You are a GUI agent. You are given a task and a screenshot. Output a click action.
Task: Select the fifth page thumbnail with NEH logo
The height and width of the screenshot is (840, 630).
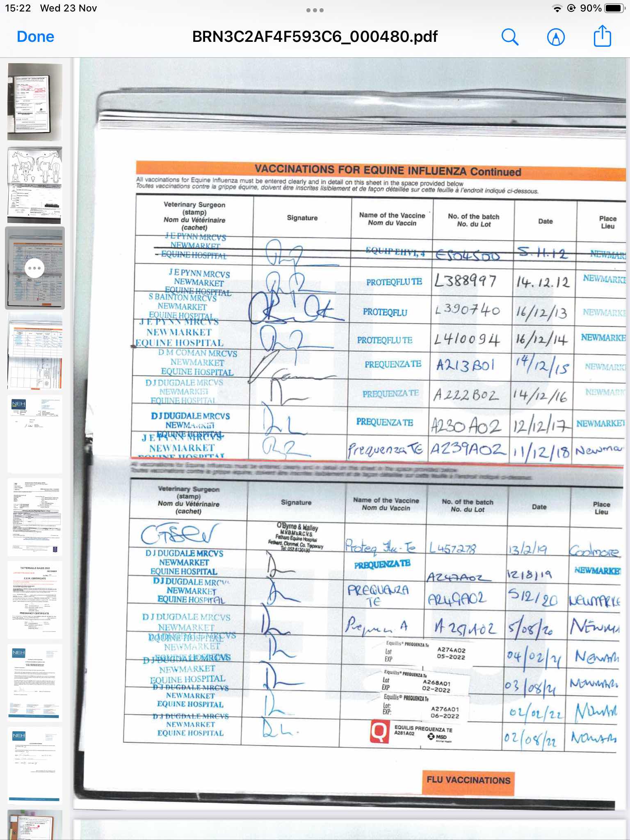pos(35,434)
